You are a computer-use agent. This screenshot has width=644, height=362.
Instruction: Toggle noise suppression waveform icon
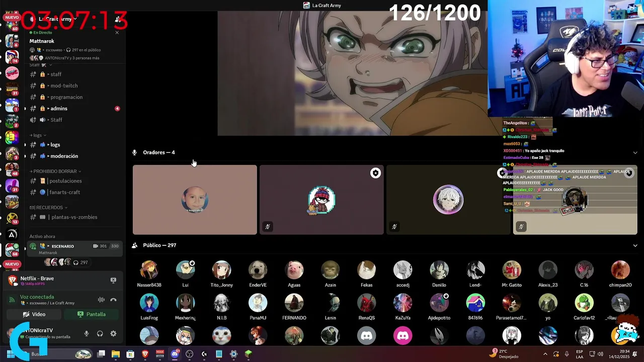[x=101, y=300]
